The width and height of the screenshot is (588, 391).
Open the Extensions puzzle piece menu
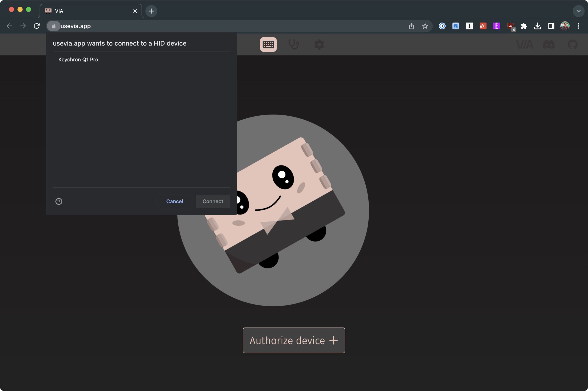(x=524, y=26)
